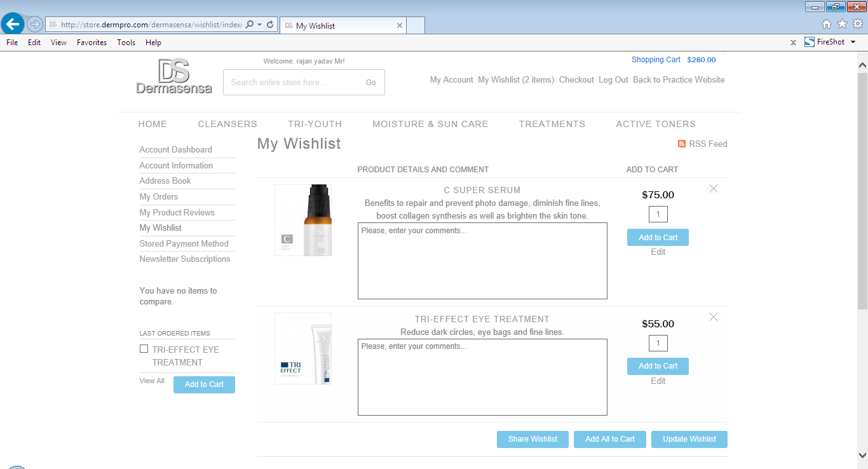Expand the FireShot dropdown arrow
The image size is (868, 469).
click(x=853, y=42)
